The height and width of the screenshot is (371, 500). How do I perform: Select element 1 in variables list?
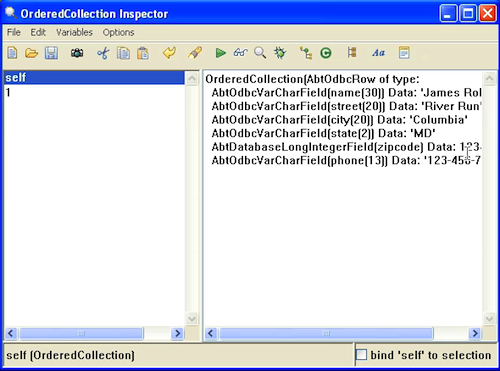coord(94,92)
